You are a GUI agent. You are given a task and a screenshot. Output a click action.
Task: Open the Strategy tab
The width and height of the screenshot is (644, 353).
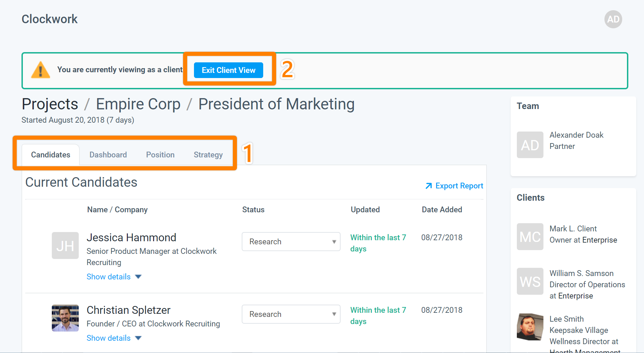coord(208,154)
